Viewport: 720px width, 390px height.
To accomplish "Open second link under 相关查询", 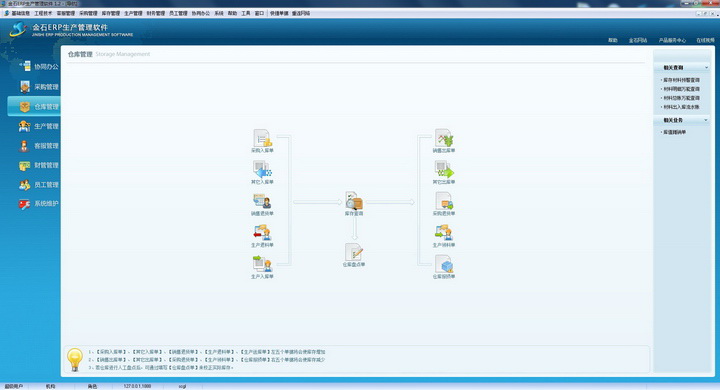I will pyautogui.click(x=681, y=89).
